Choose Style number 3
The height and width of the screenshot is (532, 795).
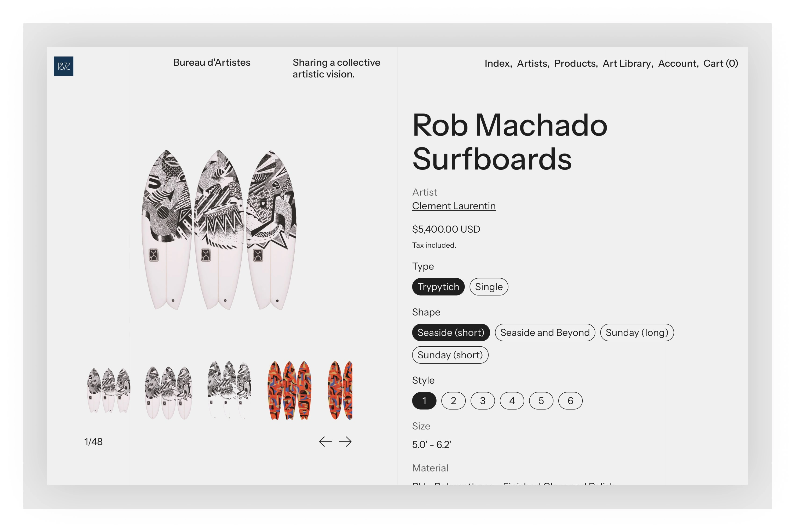(x=483, y=401)
